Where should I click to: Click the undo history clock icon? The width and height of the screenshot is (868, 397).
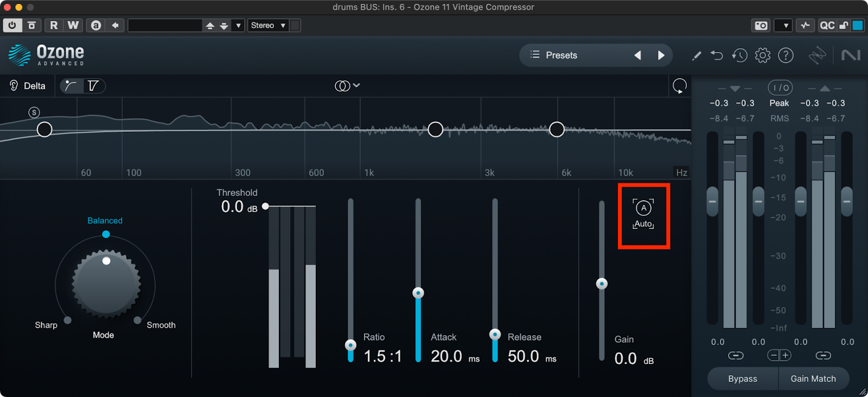click(739, 55)
